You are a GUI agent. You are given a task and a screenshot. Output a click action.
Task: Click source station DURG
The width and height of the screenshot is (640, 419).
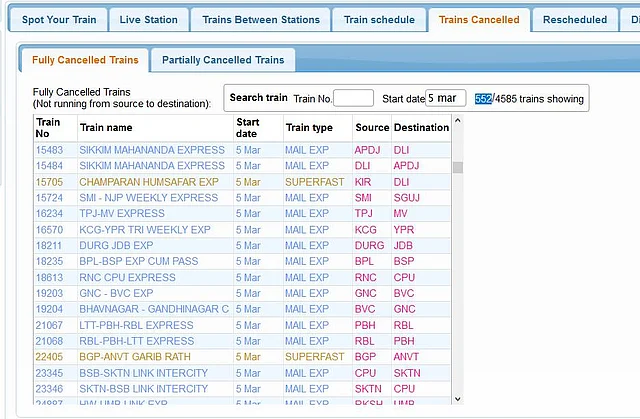[369, 245]
